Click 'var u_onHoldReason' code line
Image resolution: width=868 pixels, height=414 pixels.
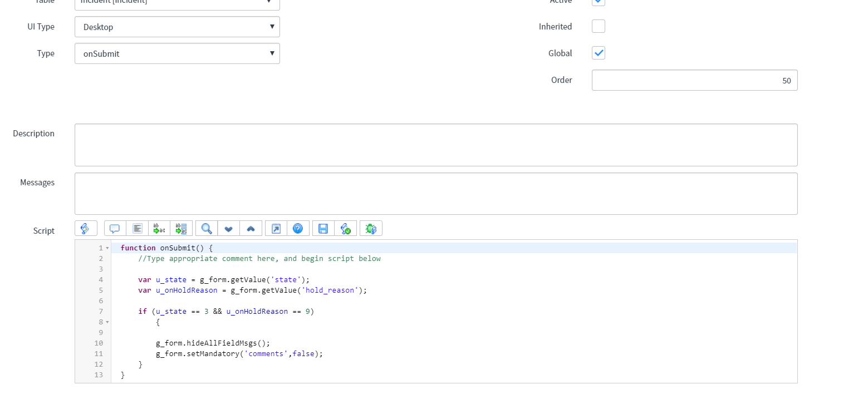pos(253,290)
